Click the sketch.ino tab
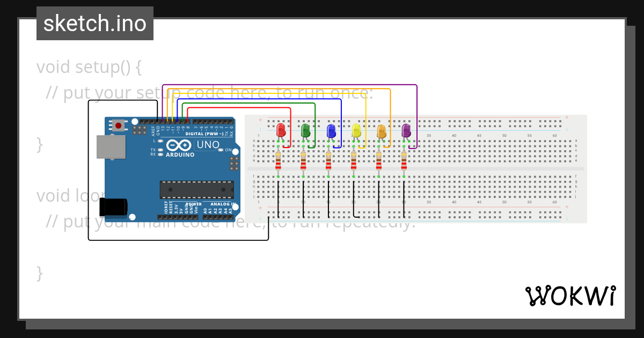 (x=94, y=23)
